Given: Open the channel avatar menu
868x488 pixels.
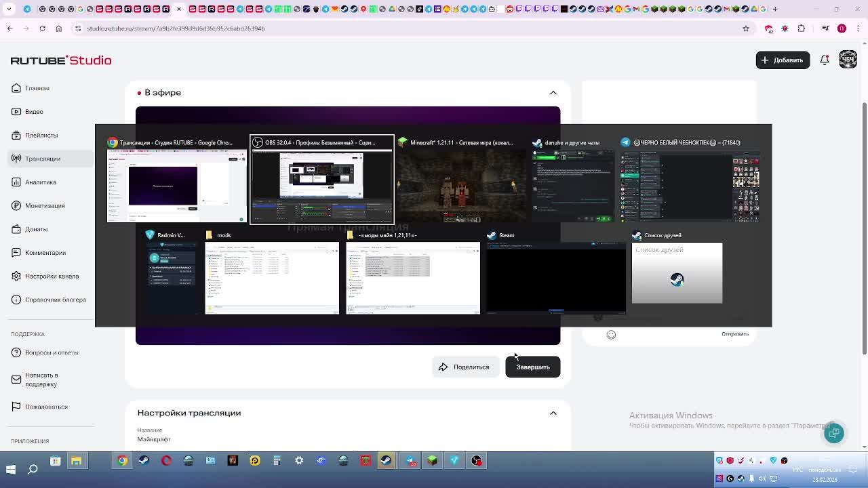Looking at the screenshot, I should (848, 60).
